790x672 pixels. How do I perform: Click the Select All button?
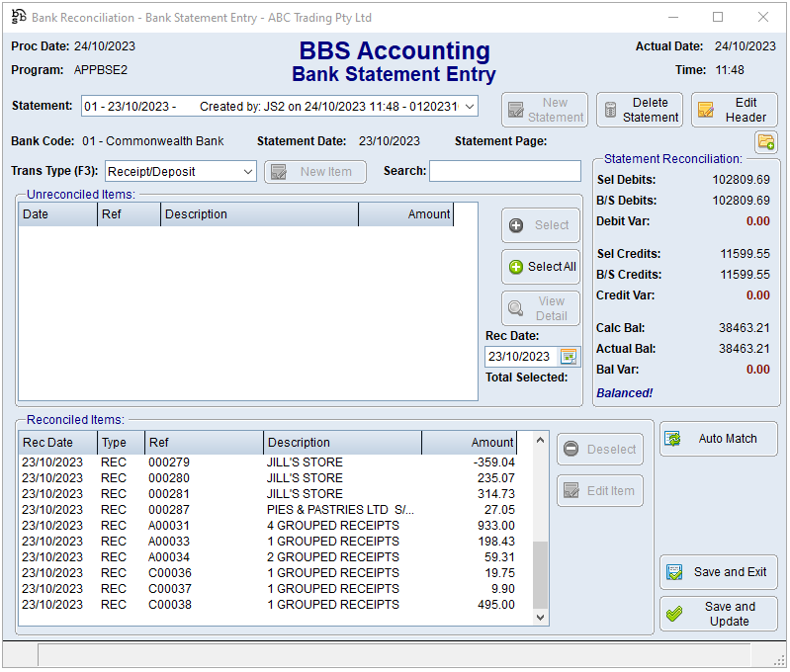pyautogui.click(x=540, y=267)
